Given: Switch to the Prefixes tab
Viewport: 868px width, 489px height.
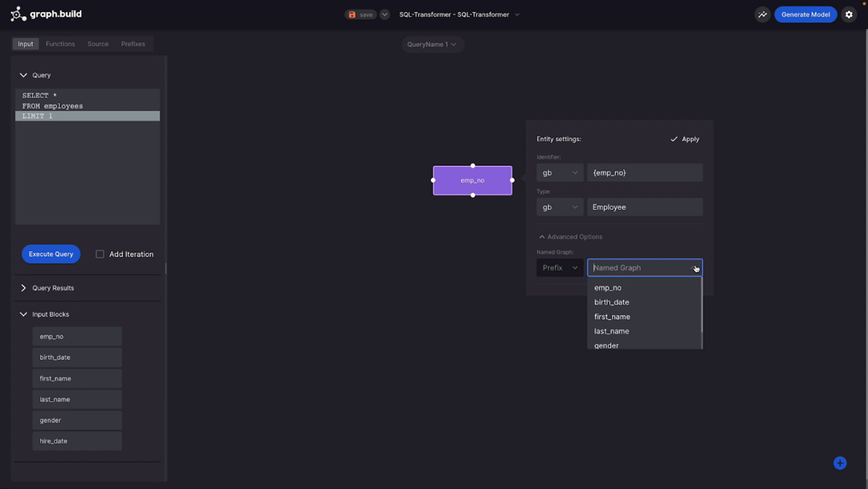Looking at the screenshot, I should pos(133,43).
